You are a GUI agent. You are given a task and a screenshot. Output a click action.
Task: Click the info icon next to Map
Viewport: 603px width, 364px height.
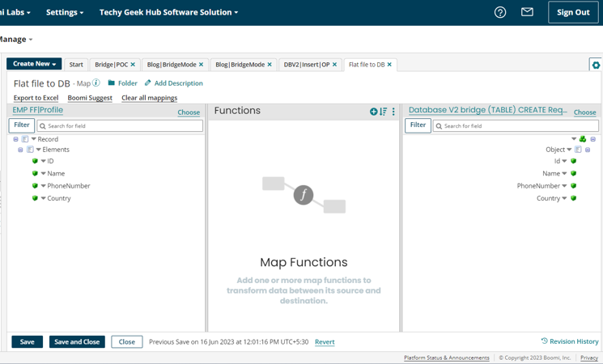(96, 83)
